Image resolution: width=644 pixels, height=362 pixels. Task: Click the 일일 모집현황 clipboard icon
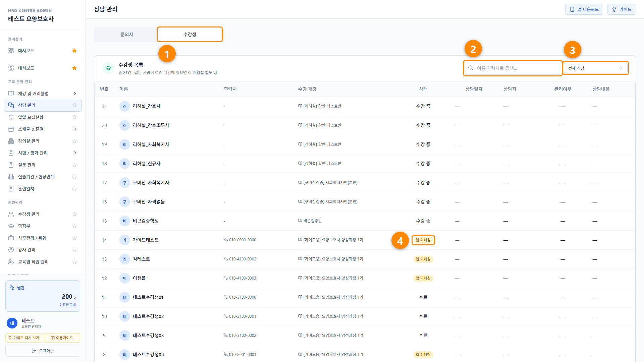[x=11, y=117]
